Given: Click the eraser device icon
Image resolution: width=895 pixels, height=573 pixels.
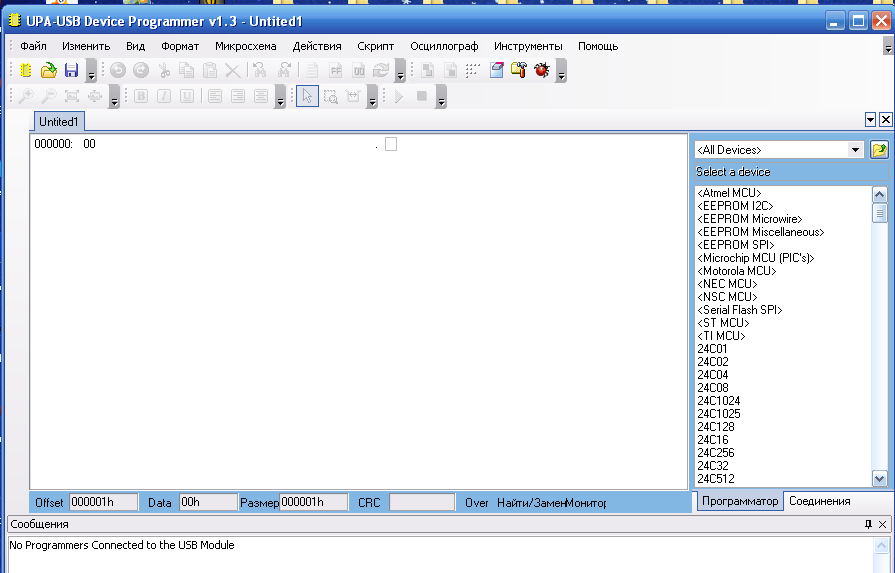Looking at the screenshot, I should (497, 70).
